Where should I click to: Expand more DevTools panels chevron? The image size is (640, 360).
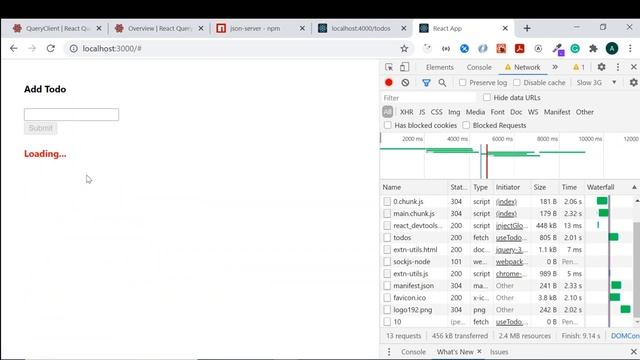[555, 67]
